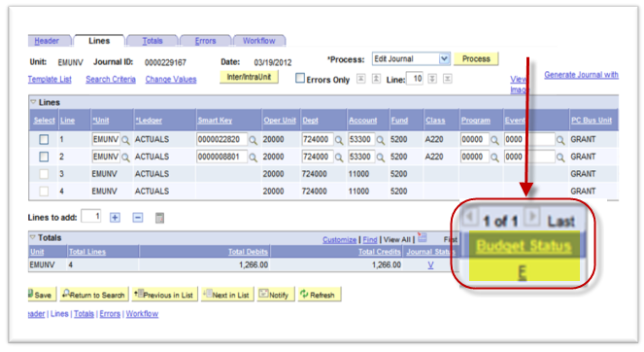Open Dept lookup icon on line 1
The height and width of the screenshot is (352, 644).
click(x=339, y=140)
